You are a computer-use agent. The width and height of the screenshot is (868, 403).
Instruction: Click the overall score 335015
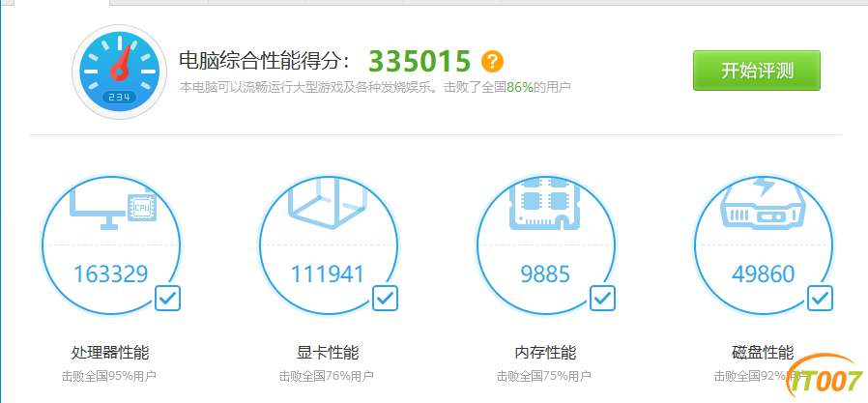(x=420, y=62)
